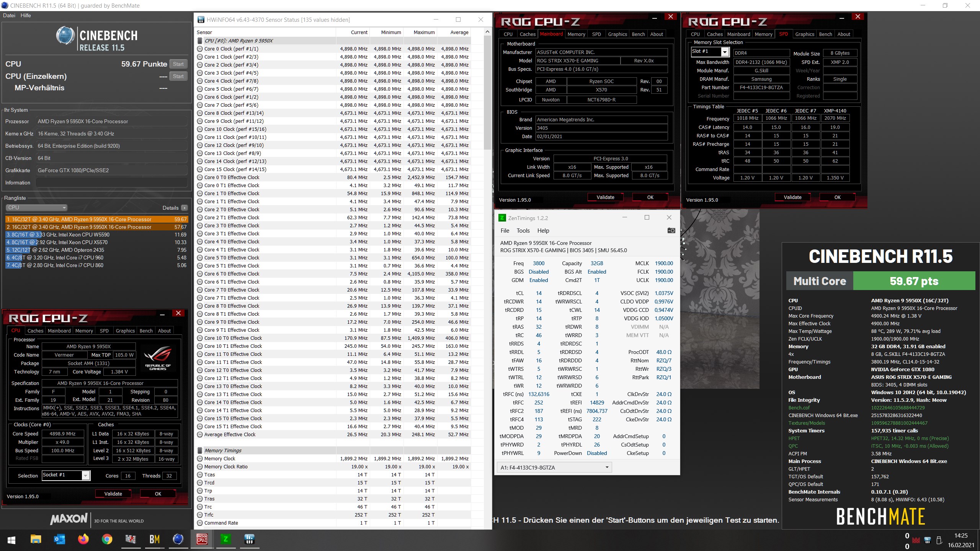The width and height of the screenshot is (980, 551).
Task: Click Memory Timings group icon in HWiNFO
Action: [200, 451]
